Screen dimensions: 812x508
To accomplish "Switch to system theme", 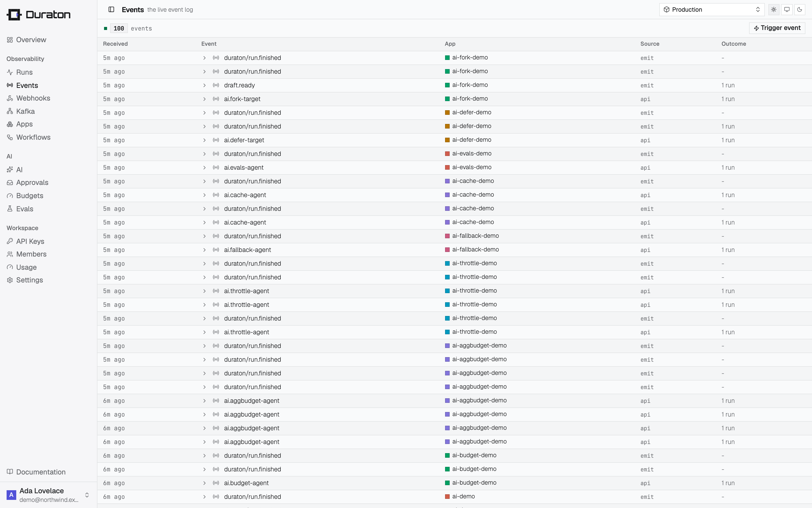I will point(787,9).
